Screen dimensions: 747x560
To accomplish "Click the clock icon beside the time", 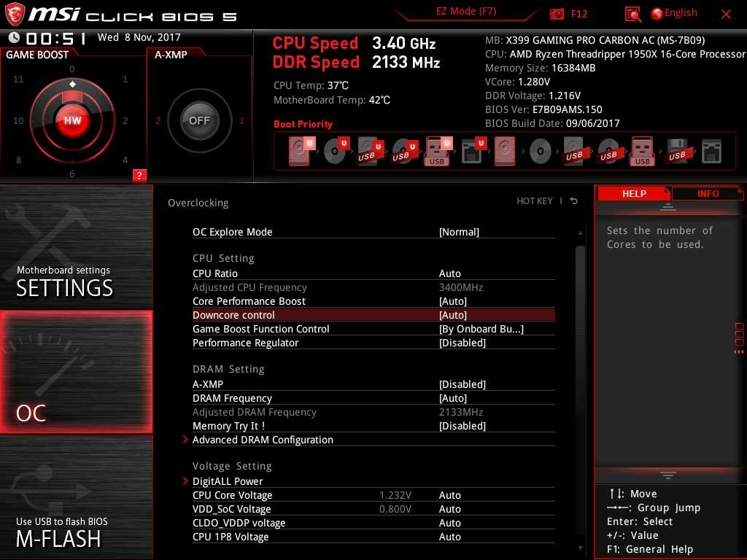I will point(15,37).
